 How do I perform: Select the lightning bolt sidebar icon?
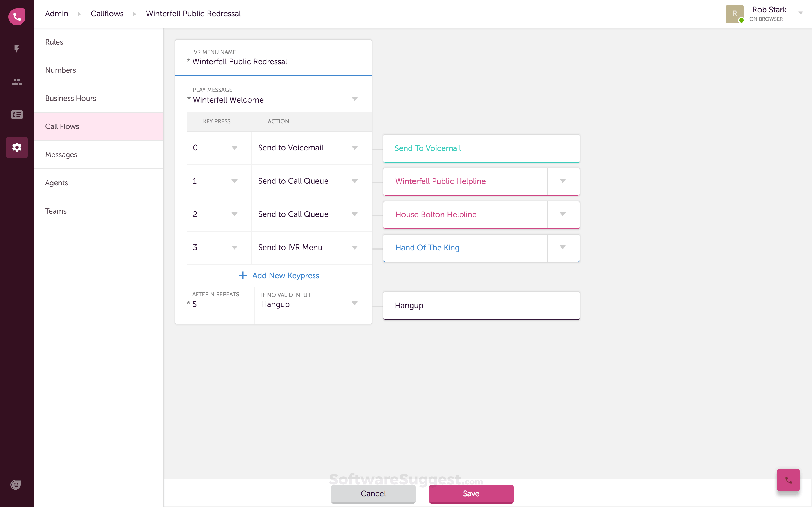point(16,49)
